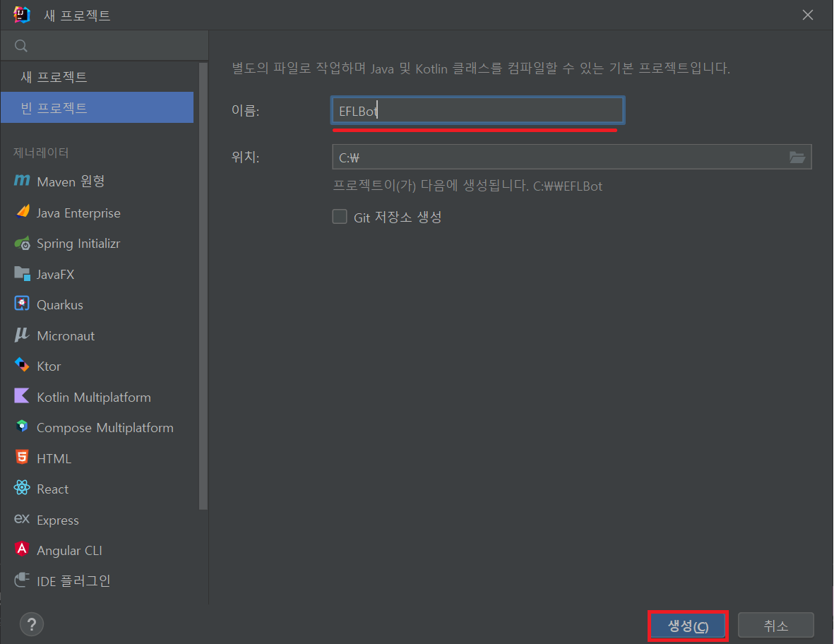Select the React label

[53, 489]
